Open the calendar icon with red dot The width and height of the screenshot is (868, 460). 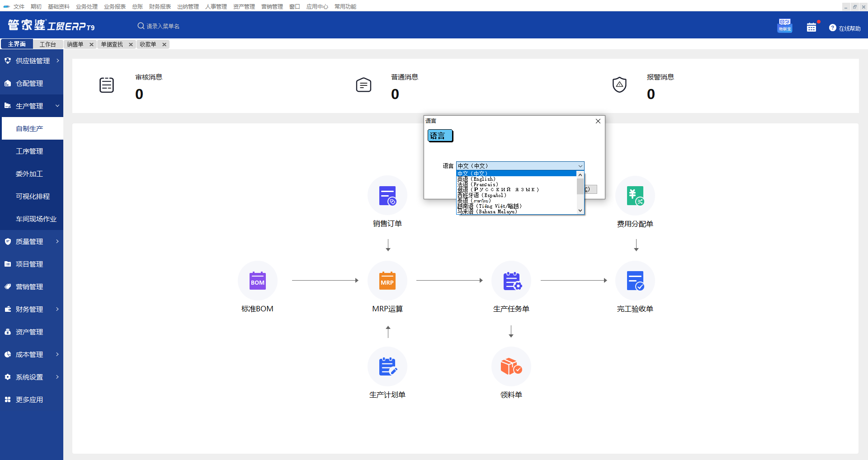click(811, 27)
